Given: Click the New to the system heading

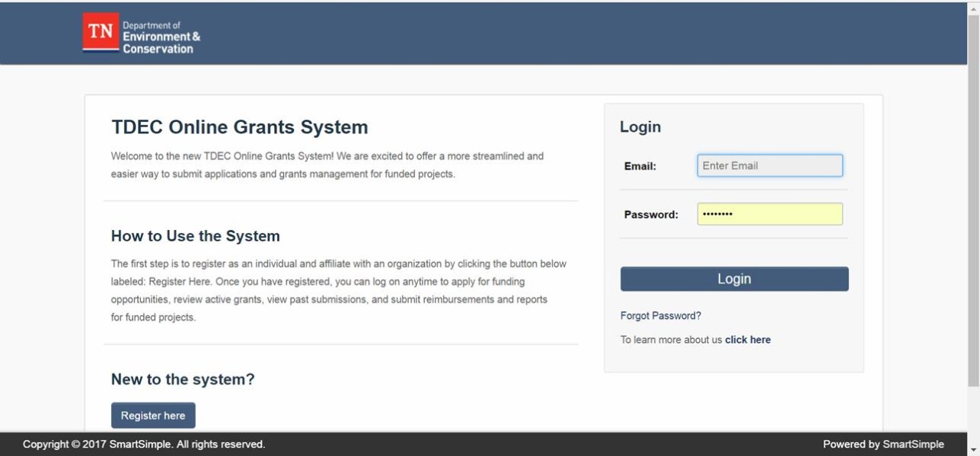Looking at the screenshot, I should coord(182,379).
